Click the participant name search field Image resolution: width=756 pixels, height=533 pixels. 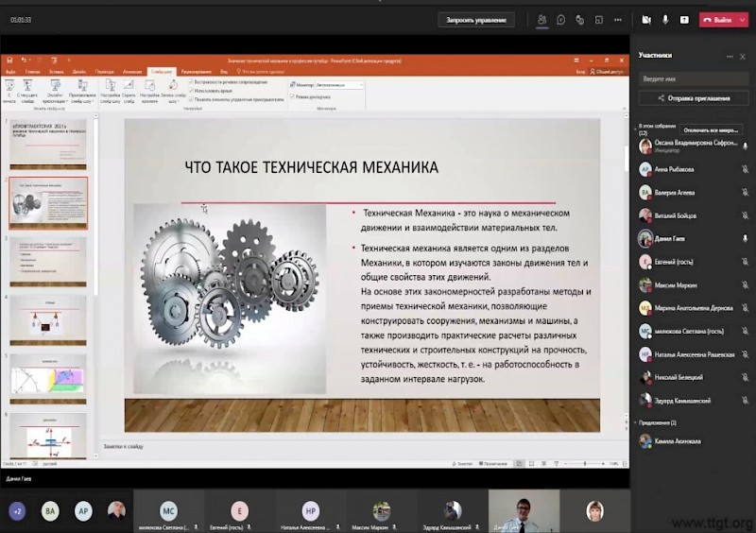click(x=693, y=78)
